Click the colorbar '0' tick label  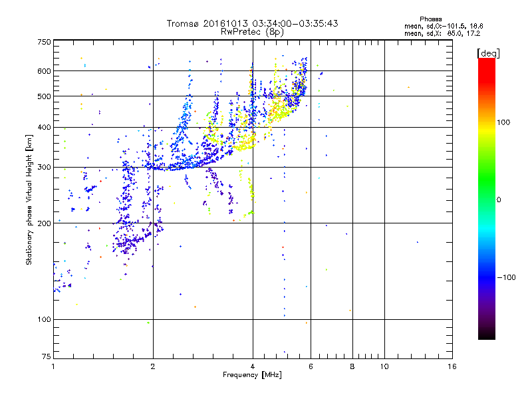click(x=499, y=200)
